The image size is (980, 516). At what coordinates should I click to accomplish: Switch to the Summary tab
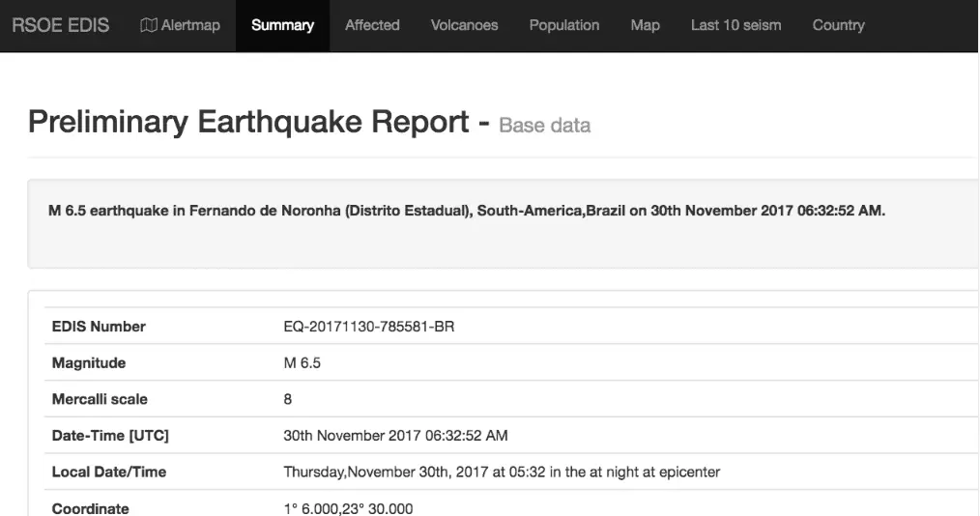coord(282,25)
